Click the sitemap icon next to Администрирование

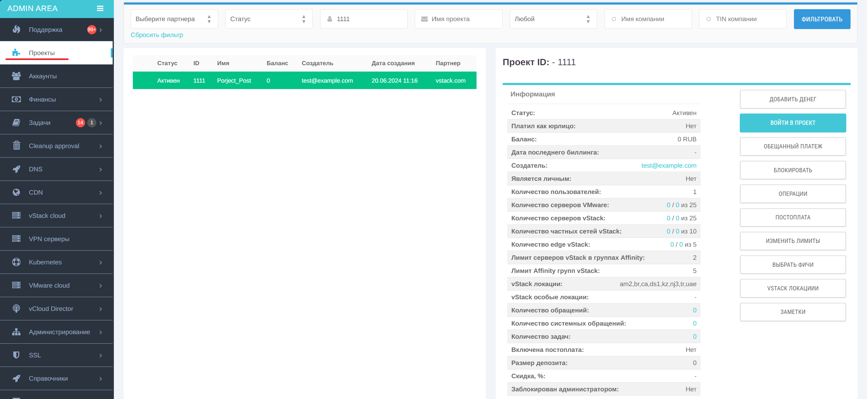tap(16, 332)
